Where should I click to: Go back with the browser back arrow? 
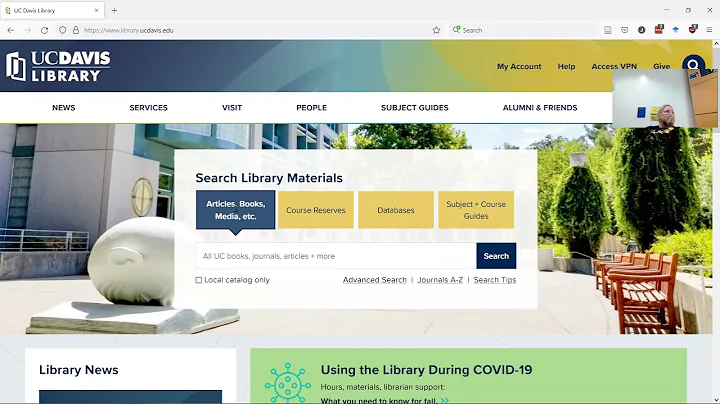pyautogui.click(x=11, y=30)
